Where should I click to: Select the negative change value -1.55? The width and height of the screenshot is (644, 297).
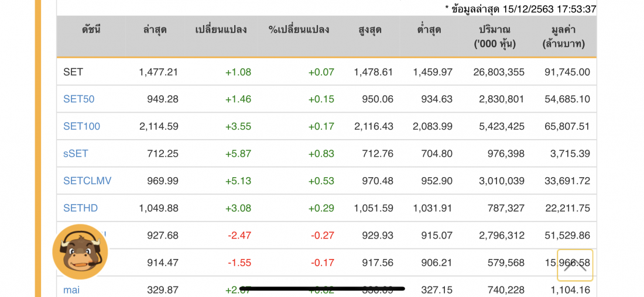point(239,263)
